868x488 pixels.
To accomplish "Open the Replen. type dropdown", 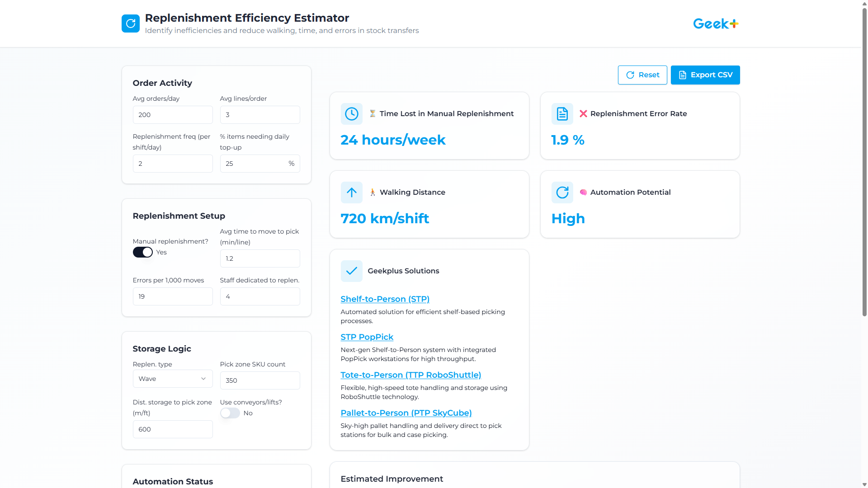I will tap(173, 379).
